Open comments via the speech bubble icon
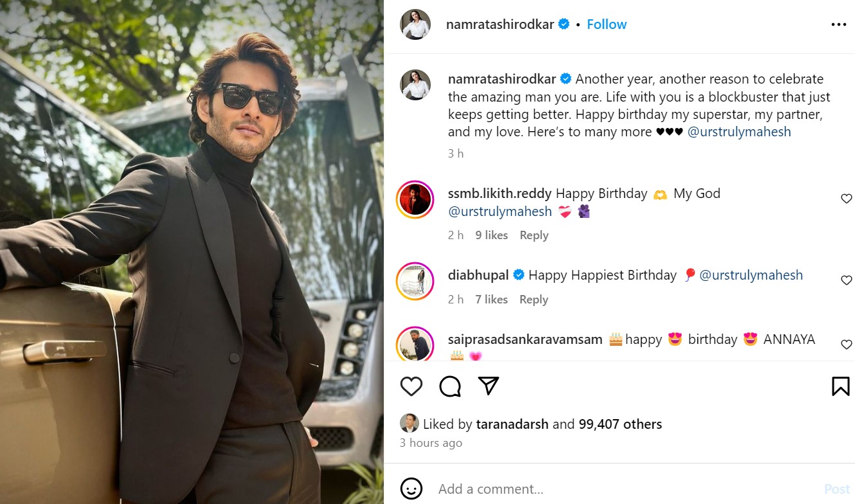Viewport: 855px width, 504px height. pyautogui.click(x=450, y=386)
